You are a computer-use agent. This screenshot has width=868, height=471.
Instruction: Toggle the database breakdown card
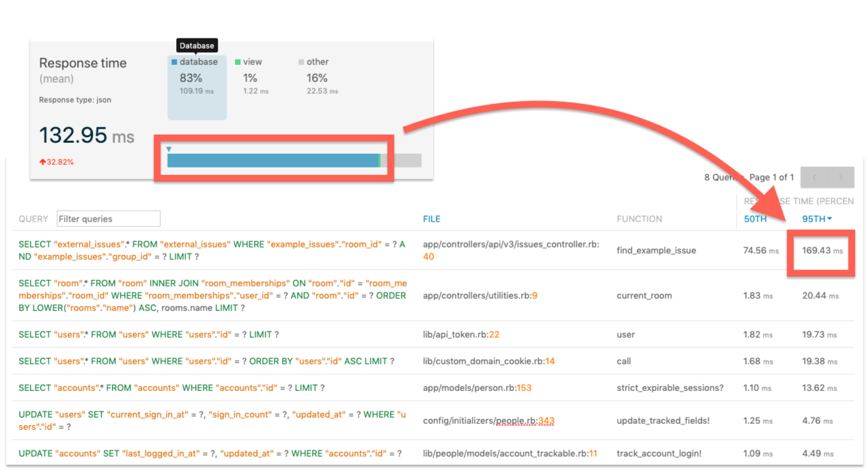click(197, 87)
